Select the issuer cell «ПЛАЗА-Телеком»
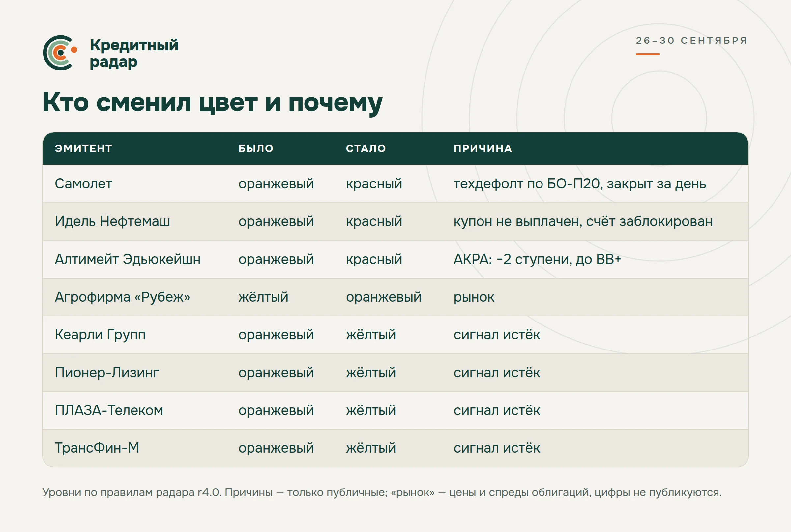Image resolution: width=791 pixels, height=532 pixels. (109, 410)
